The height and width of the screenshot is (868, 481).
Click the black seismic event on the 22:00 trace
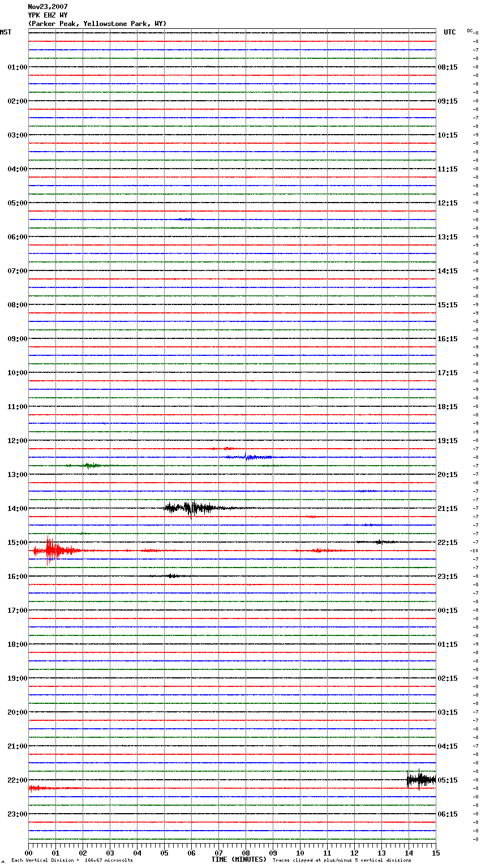point(421,780)
